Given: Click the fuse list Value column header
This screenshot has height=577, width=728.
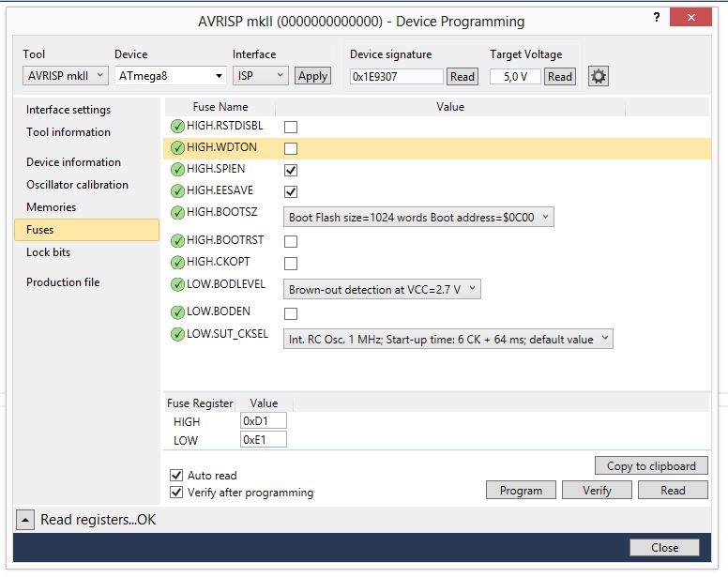Looking at the screenshot, I should pyautogui.click(x=450, y=107).
